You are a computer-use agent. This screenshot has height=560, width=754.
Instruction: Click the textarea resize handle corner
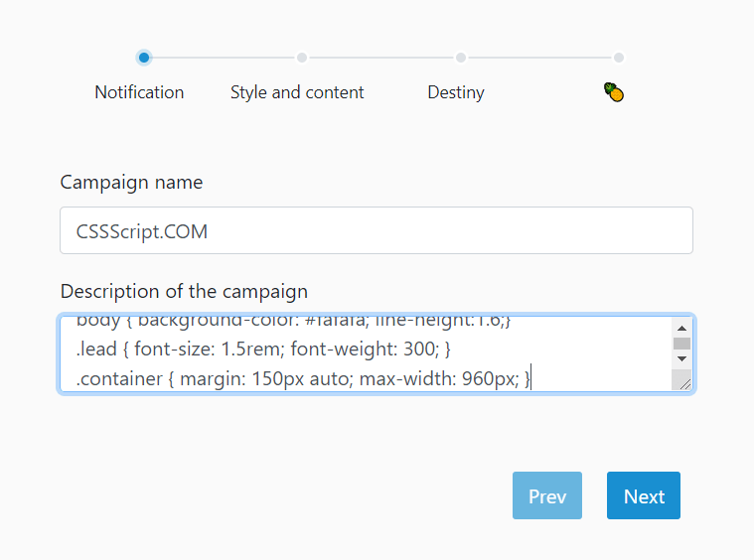tap(682, 381)
